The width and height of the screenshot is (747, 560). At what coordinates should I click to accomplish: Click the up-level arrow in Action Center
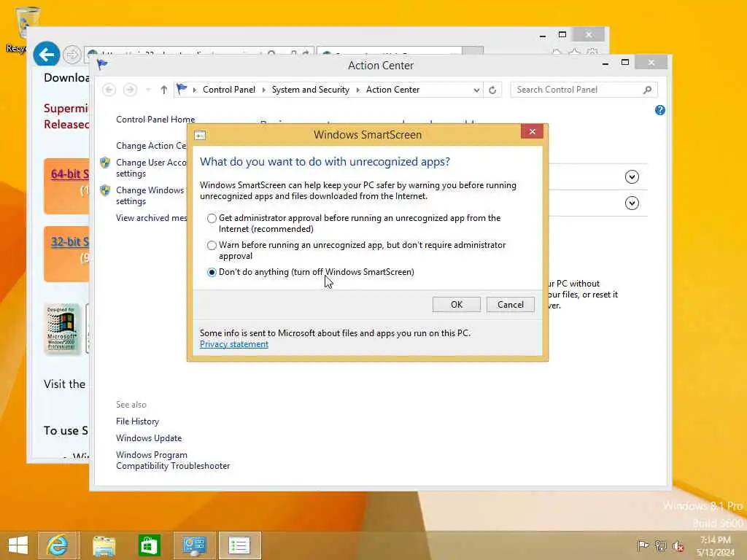point(164,90)
